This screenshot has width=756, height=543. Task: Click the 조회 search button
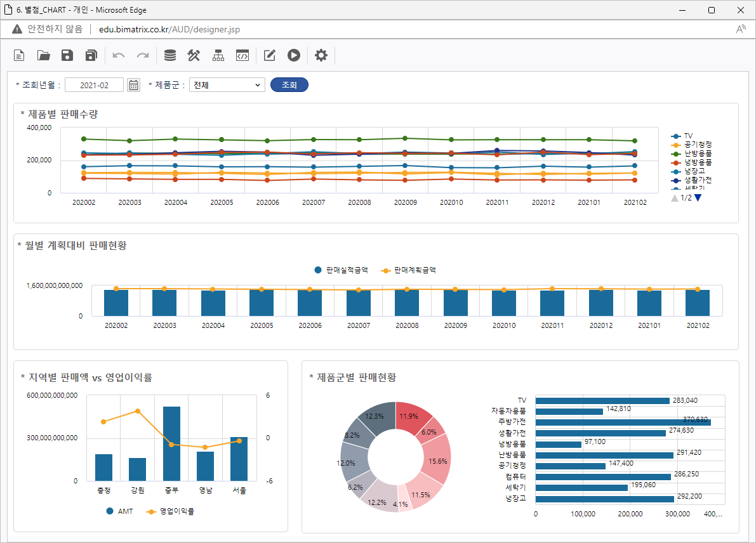[x=289, y=85]
